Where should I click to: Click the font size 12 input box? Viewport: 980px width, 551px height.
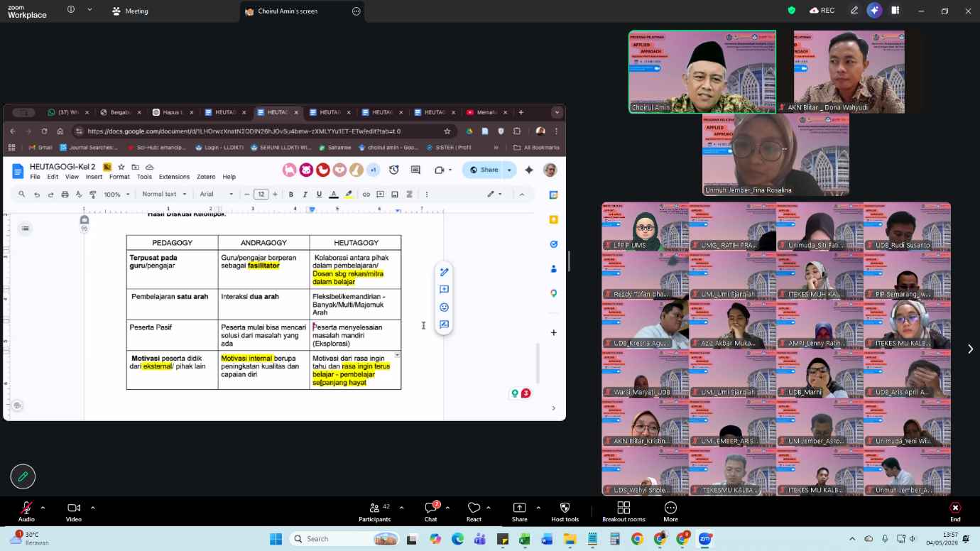tap(261, 195)
